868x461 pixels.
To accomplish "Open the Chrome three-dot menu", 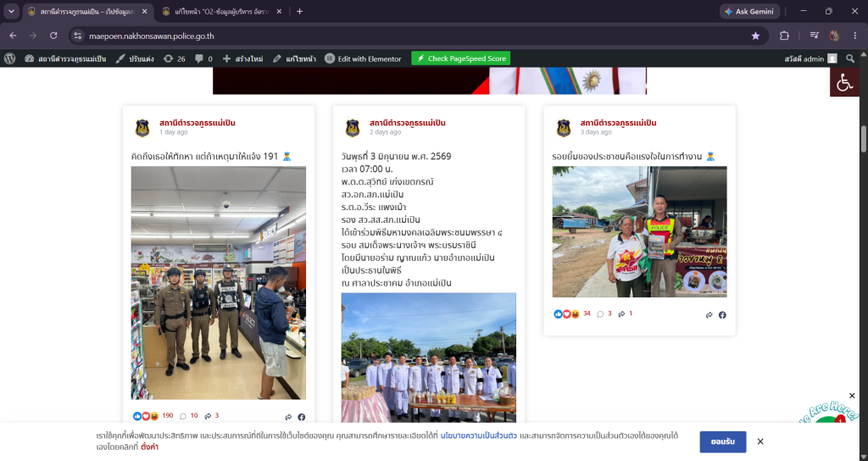I will [x=854, y=36].
